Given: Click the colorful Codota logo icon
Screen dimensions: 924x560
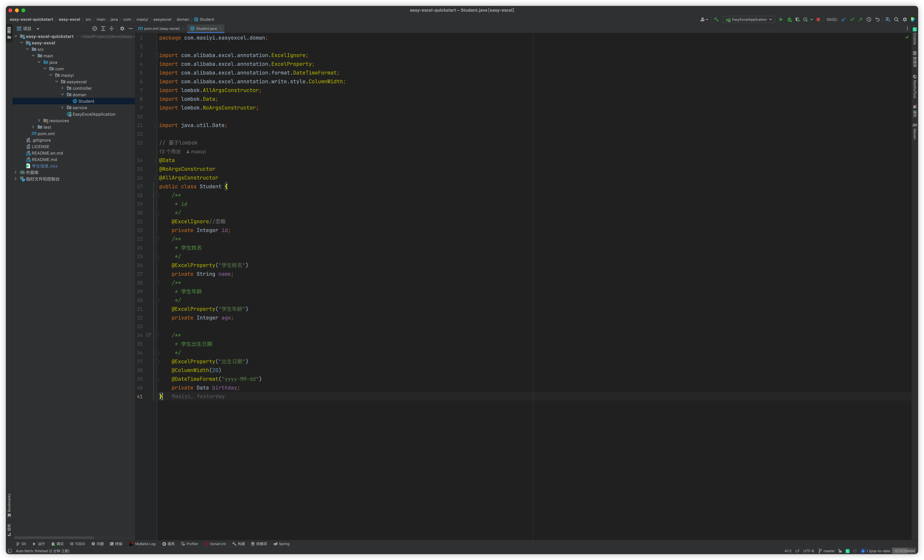Looking at the screenshot, I should coord(913,19).
